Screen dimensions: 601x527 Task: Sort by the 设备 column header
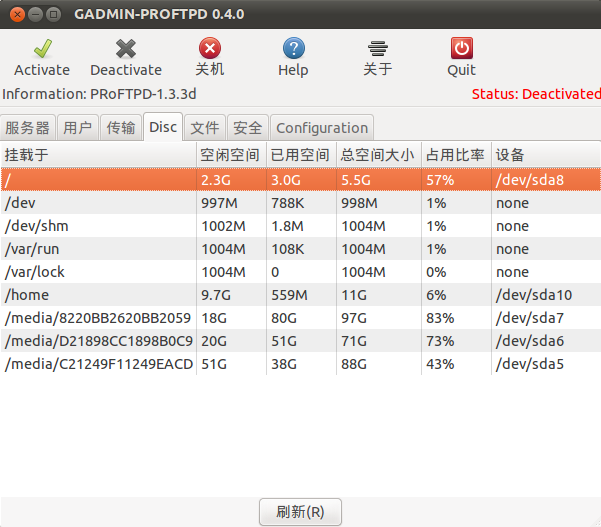pos(546,155)
